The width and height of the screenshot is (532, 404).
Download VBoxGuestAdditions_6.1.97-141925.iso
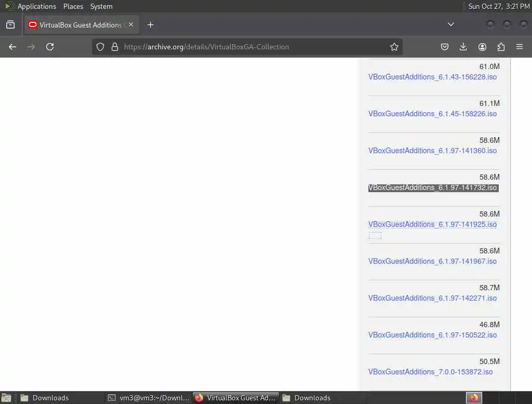coord(433,224)
